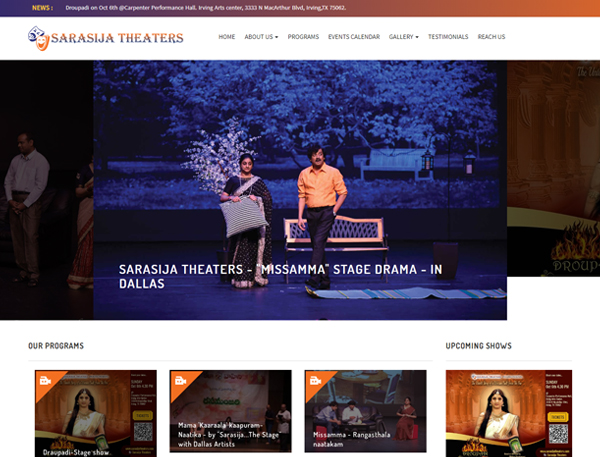The image size is (600, 457).
Task: Click the NEWS label in top bar
Action: pyautogui.click(x=42, y=8)
